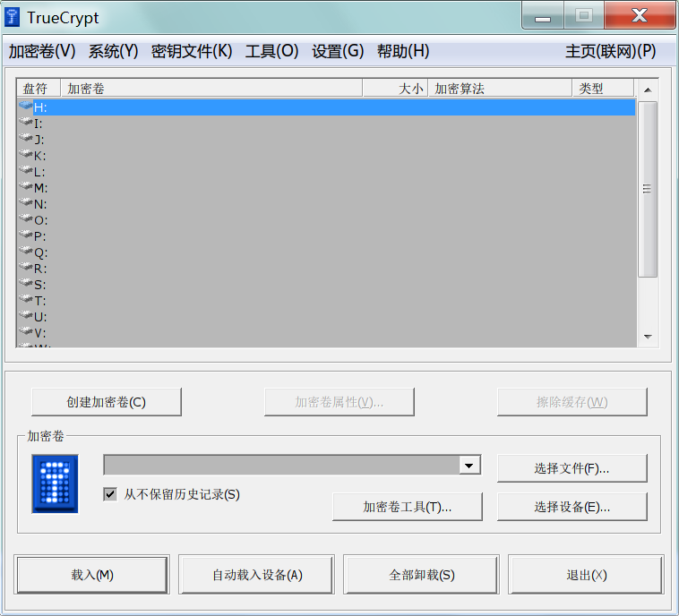This screenshot has height=616, width=679.
Task: Click the drive icon next to S:
Action: click(x=26, y=284)
